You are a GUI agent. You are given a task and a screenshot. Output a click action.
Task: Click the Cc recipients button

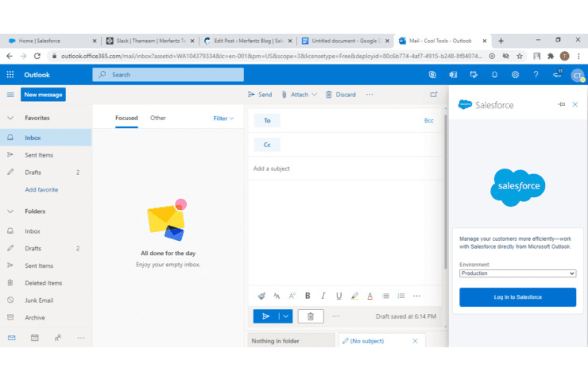(267, 145)
